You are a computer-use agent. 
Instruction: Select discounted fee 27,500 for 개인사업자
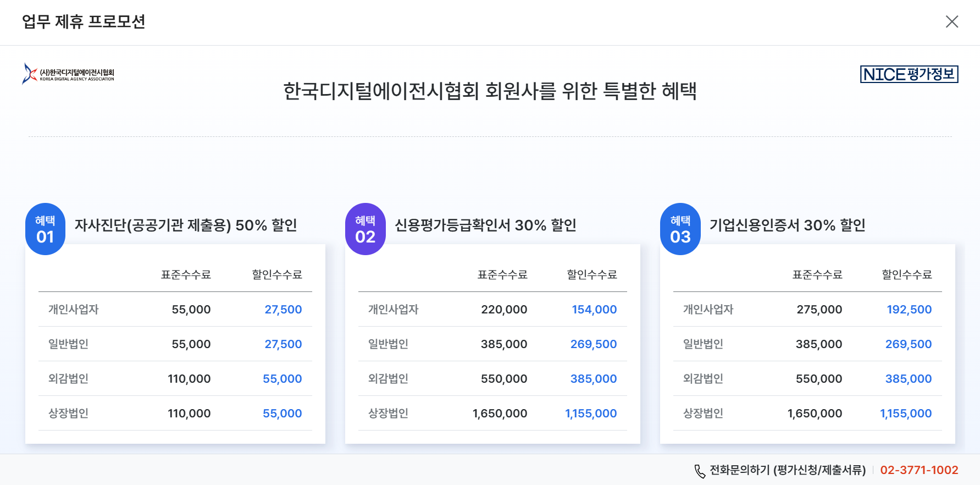[x=283, y=309]
